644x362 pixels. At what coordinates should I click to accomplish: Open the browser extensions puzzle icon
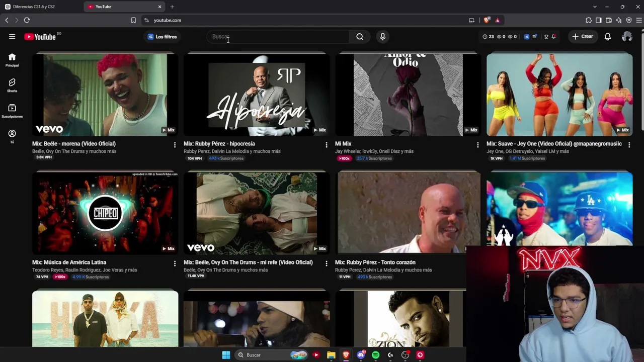pos(589,20)
